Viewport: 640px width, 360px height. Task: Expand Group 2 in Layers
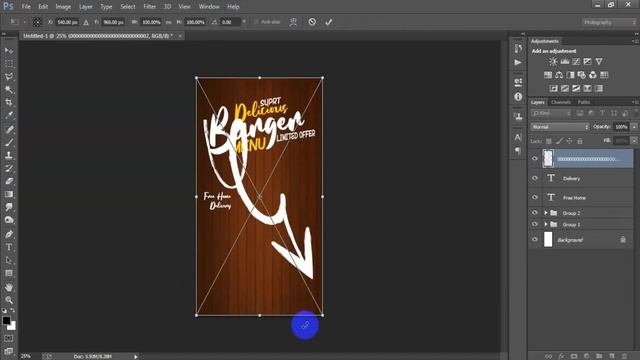click(546, 213)
